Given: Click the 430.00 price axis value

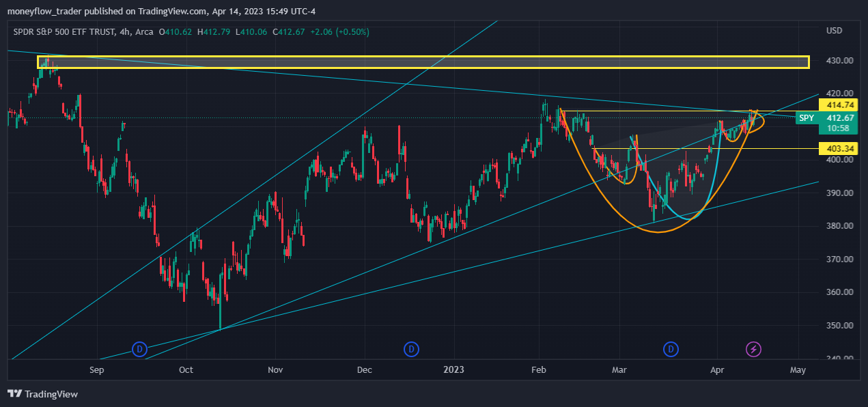Looking at the screenshot, I should 839,60.
